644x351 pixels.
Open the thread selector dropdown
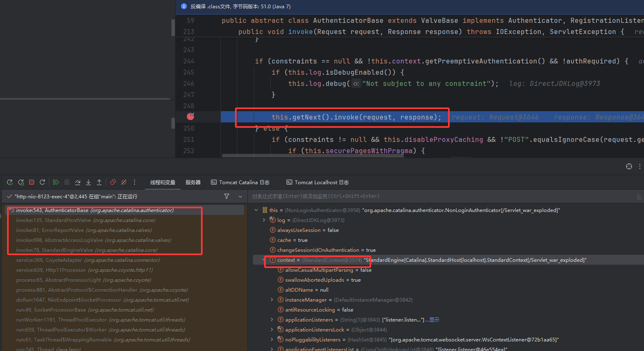coord(240,196)
